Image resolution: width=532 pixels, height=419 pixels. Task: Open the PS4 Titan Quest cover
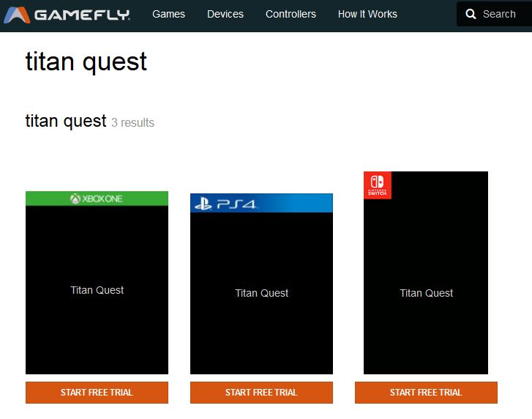coord(261,293)
